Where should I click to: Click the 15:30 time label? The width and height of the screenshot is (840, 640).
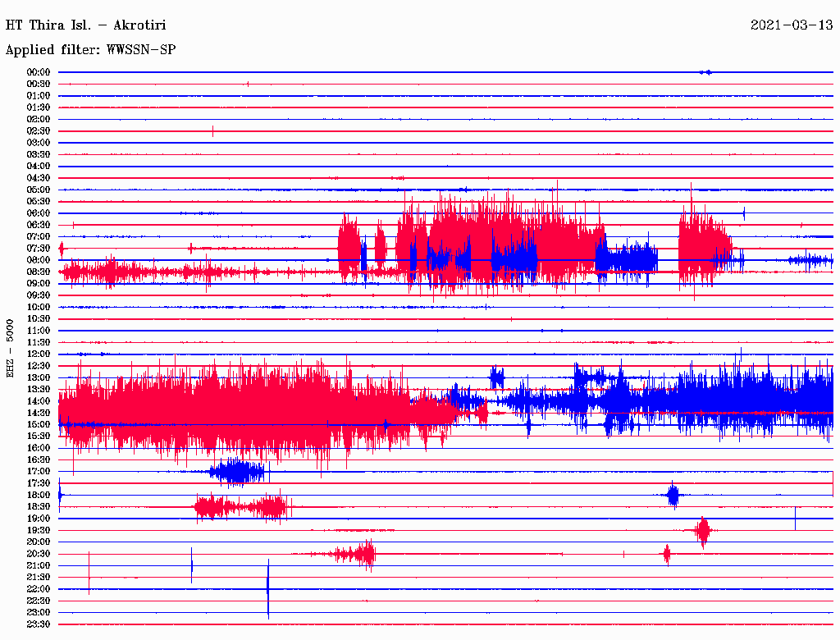coord(39,437)
